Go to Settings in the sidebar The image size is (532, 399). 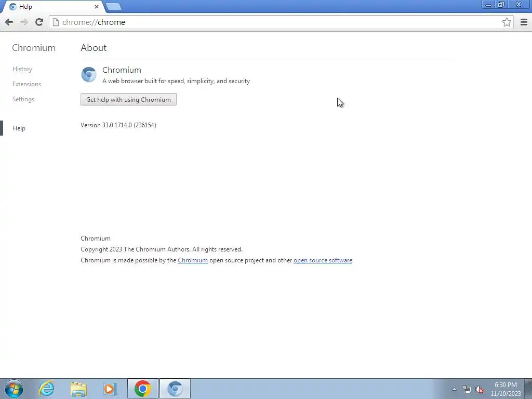pos(23,99)
